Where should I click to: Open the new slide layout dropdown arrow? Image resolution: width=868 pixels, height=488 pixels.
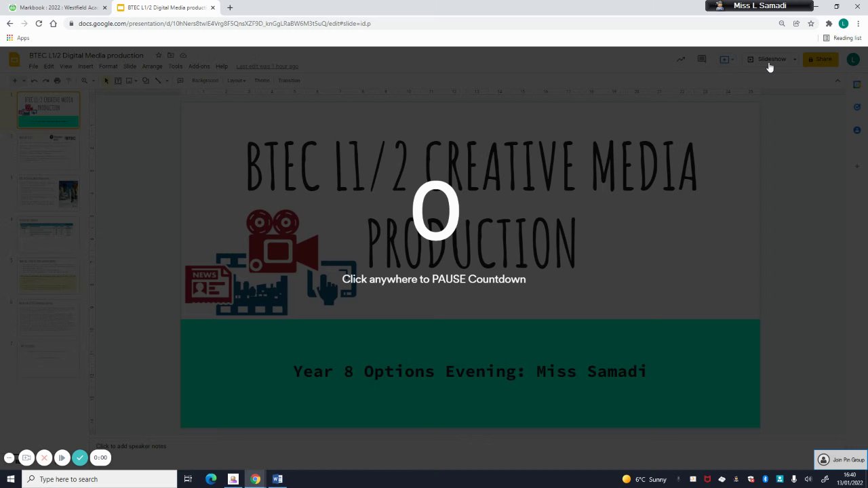(x=23, y=81)
